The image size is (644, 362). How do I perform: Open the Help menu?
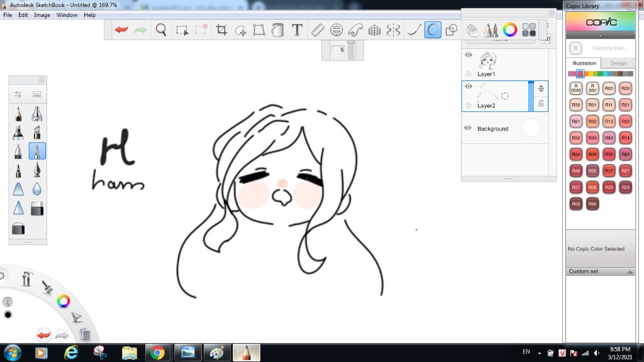89,15
